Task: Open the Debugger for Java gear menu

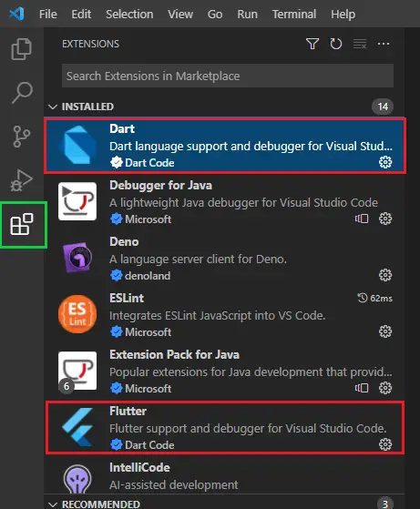Action: point(385,219)
